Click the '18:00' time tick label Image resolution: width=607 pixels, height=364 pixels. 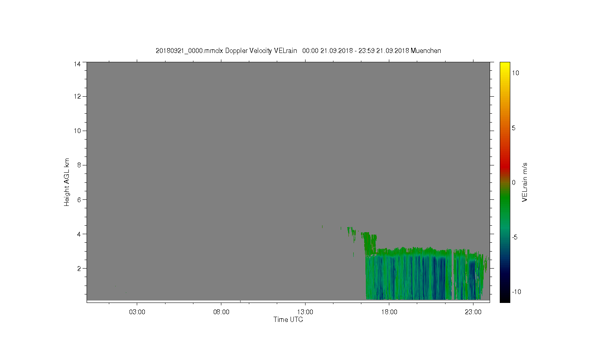tap(389, 312)
